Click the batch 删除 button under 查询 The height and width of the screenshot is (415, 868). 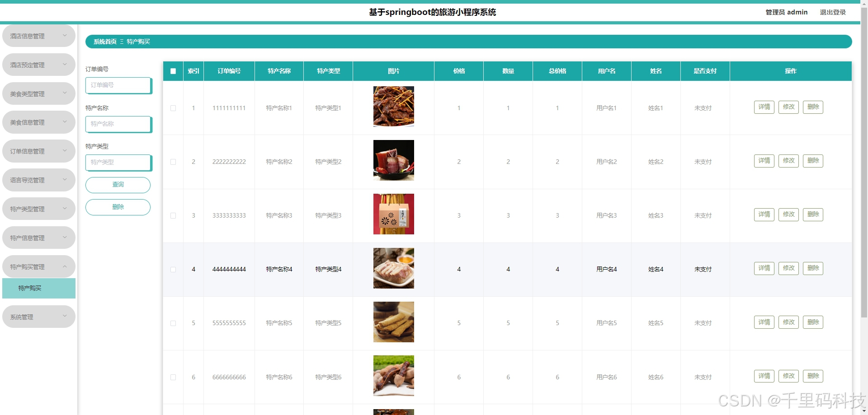118,207
